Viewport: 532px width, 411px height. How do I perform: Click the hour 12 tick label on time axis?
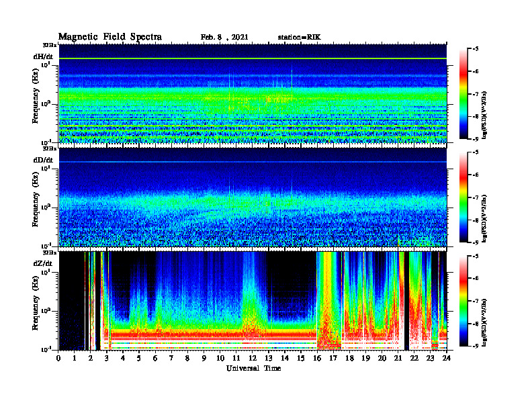click(252, 358)
